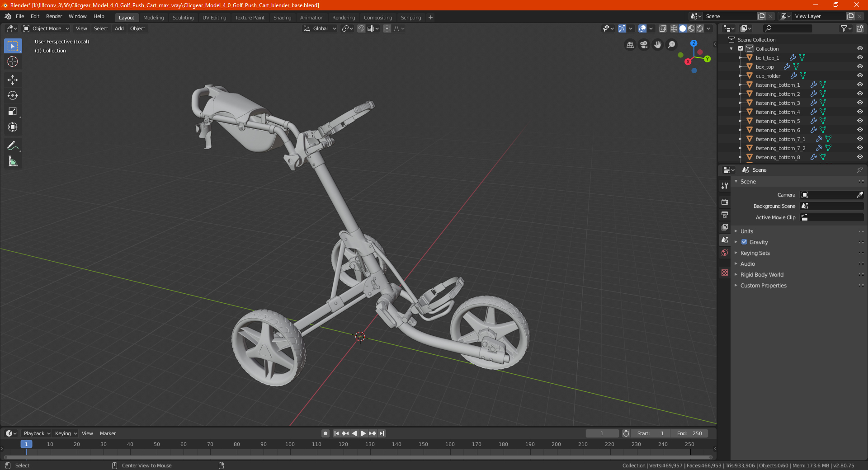Hide cup_holder object visibility
The width and height of the screenshot is (868, 470).
(x=860, y=75)
